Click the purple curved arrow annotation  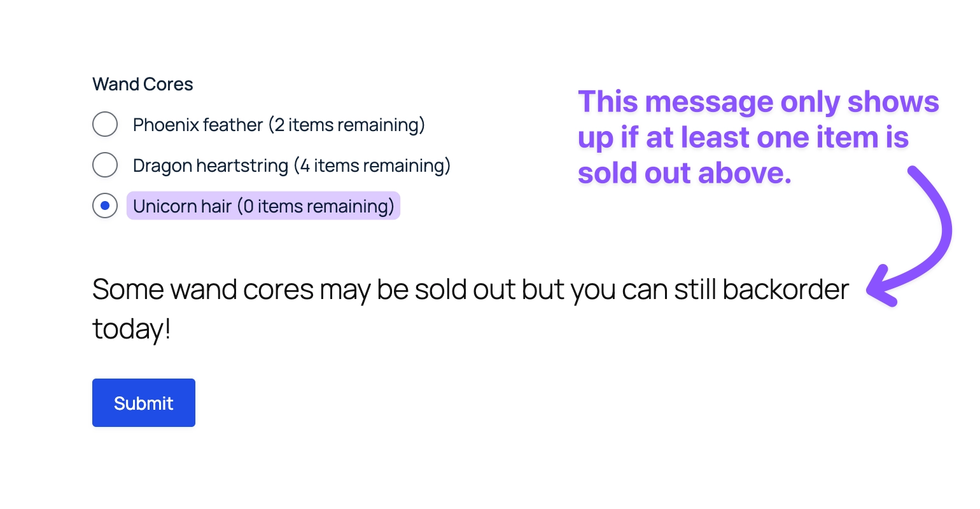[938, 223]
